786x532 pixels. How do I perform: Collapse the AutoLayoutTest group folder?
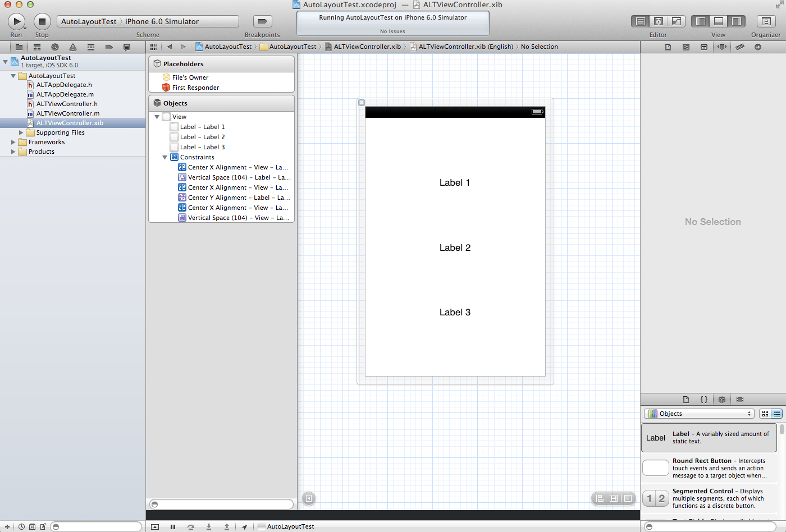(13, 76)
